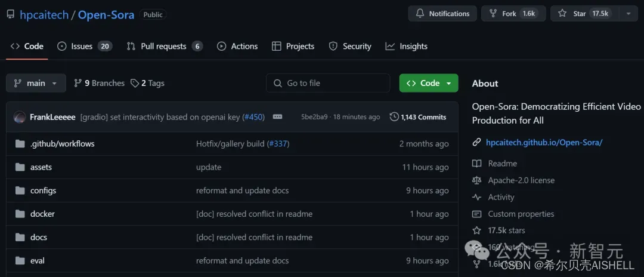Open the Custom properties link
644x277 pixels.
pos(521,214)
